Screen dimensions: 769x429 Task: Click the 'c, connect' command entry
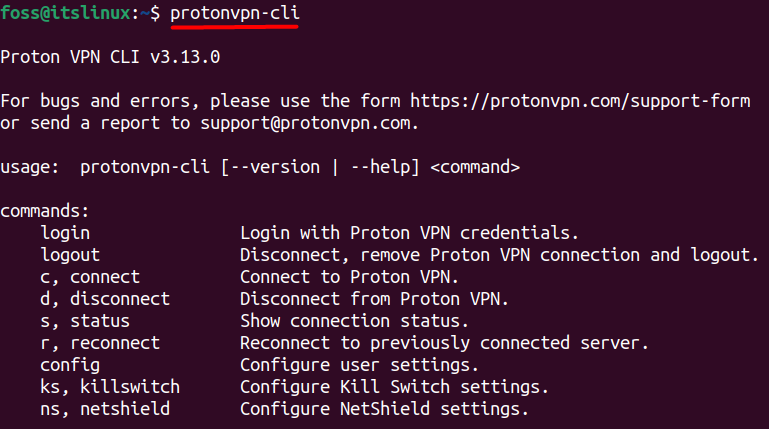click(x=90, y=277)
